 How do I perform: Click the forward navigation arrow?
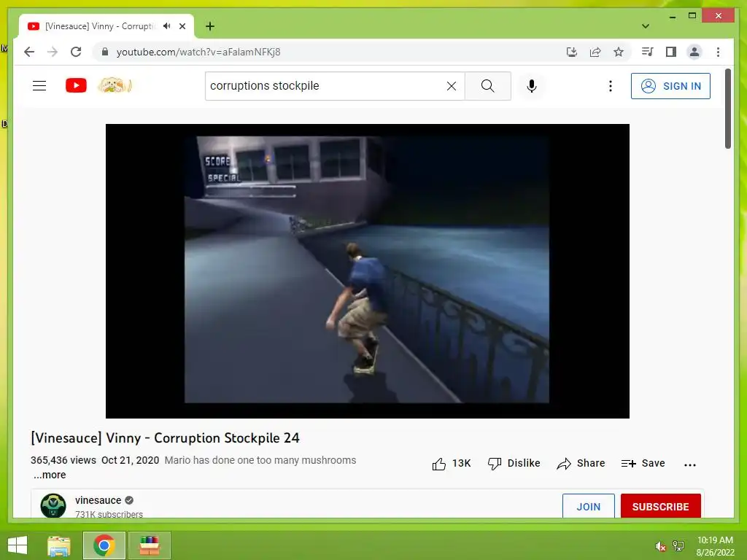(x=53, y=52)
